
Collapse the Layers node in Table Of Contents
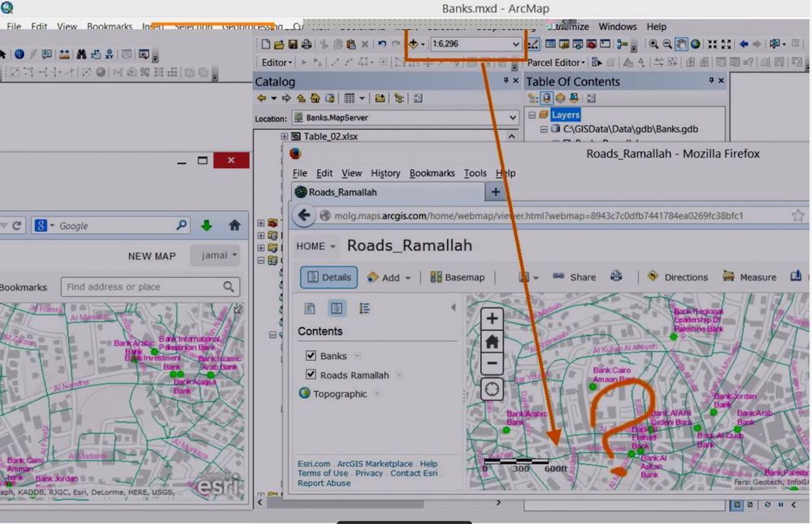coord(532,115)
